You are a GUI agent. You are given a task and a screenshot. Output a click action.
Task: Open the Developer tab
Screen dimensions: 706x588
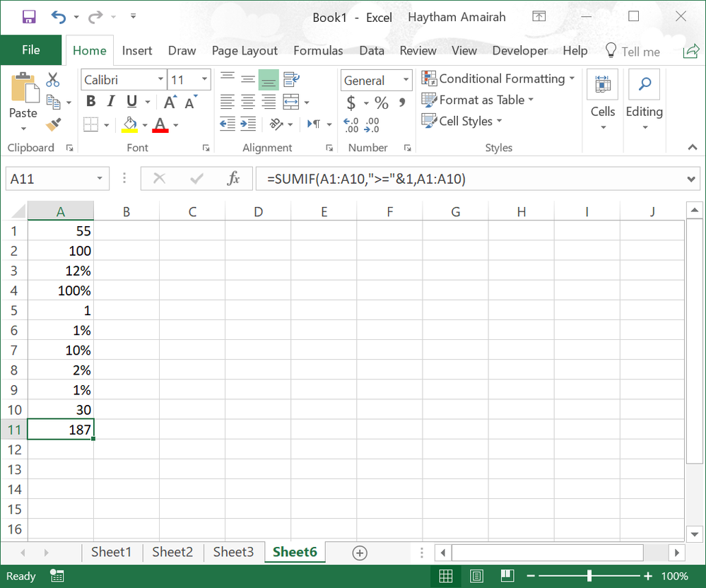(x=520, y=51)
